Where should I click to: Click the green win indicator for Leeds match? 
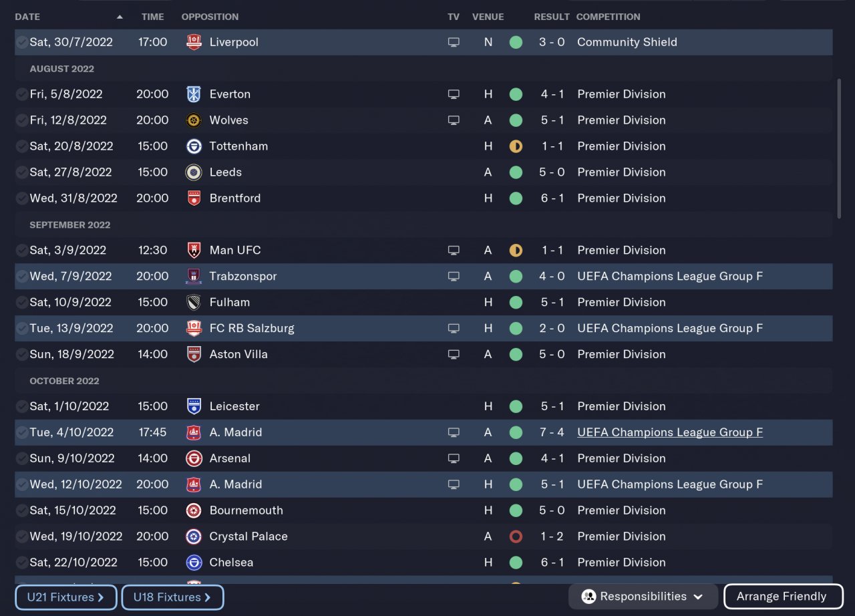click(x=516, y=172)
